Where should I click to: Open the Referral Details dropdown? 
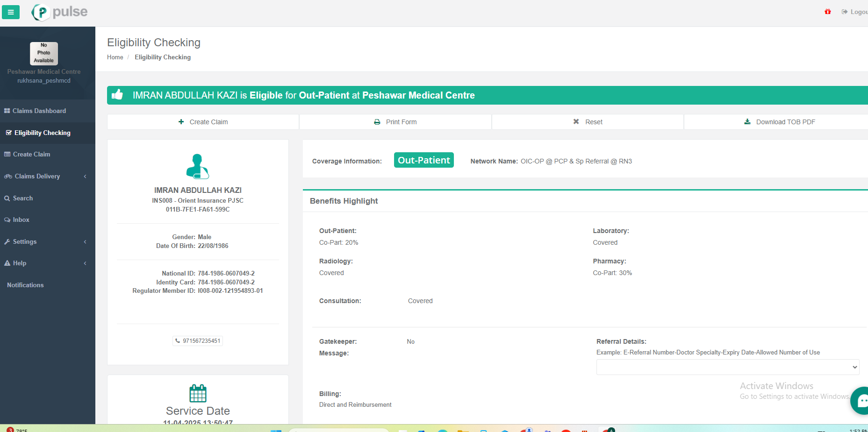[727, 367]
